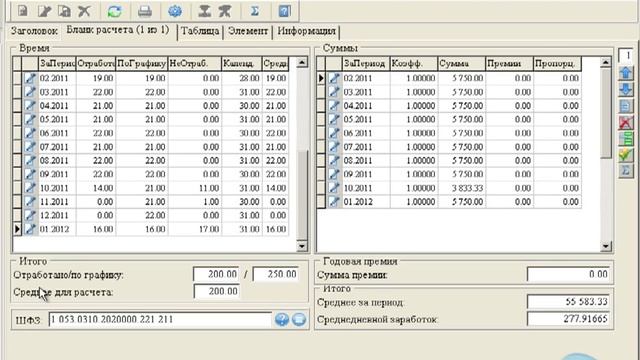
Task: Edit the 01.2012 row in Время table
Action: coord(30,229)
